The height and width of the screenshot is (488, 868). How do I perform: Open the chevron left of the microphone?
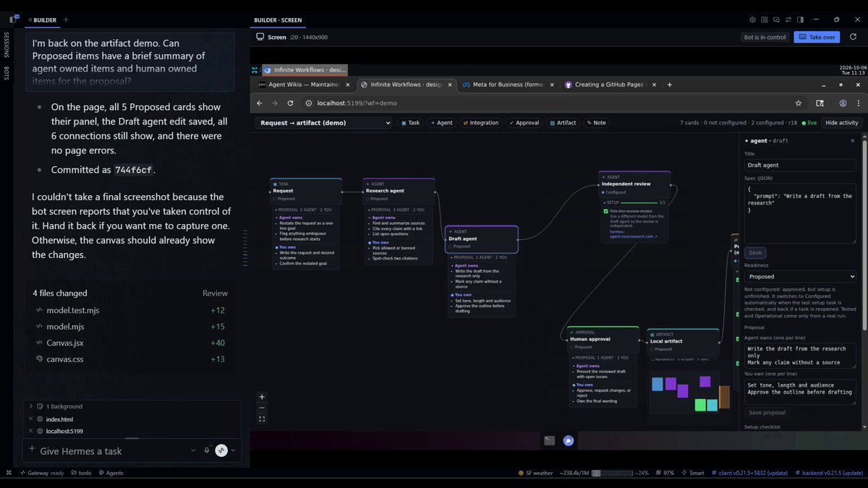coord(193,450)
